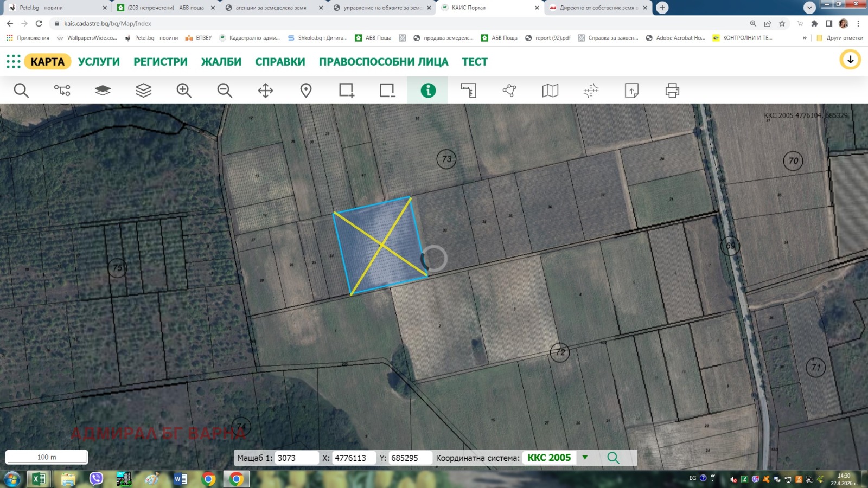Toggle the green info identify tool
Screen dimensions: 868x488
tap(427, 90)
